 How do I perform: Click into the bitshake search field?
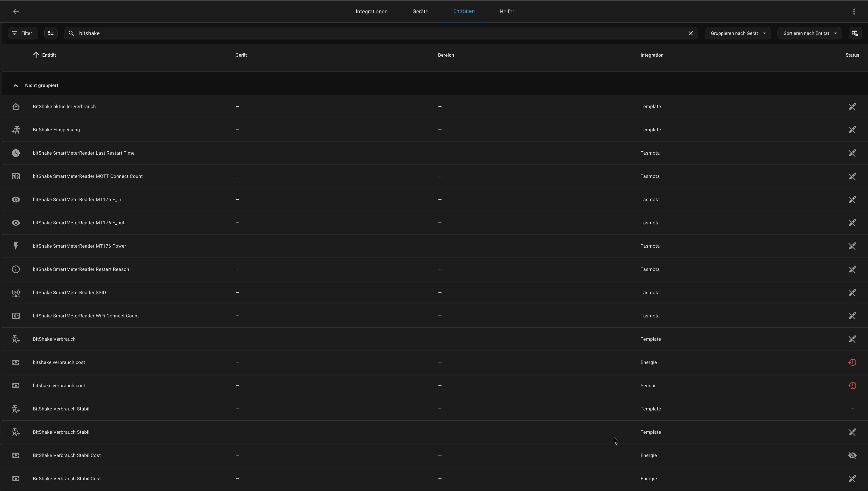click(x=371, y=33)
